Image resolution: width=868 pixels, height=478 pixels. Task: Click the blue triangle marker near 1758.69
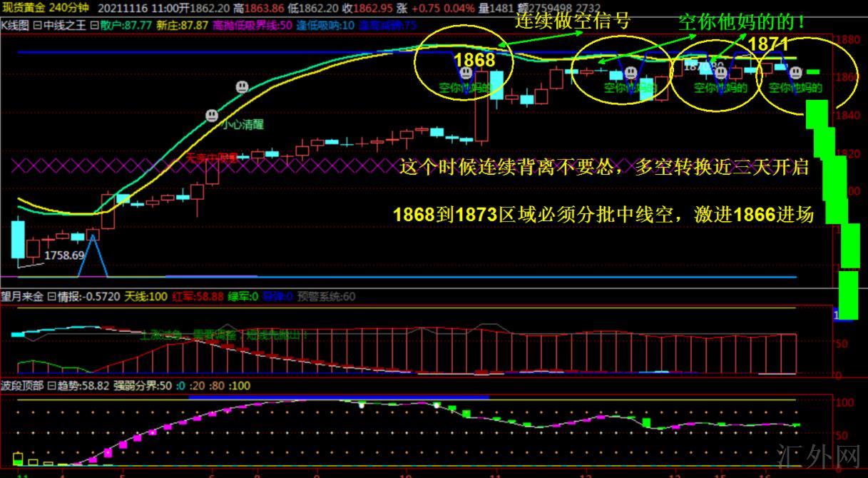pos(93,255)
